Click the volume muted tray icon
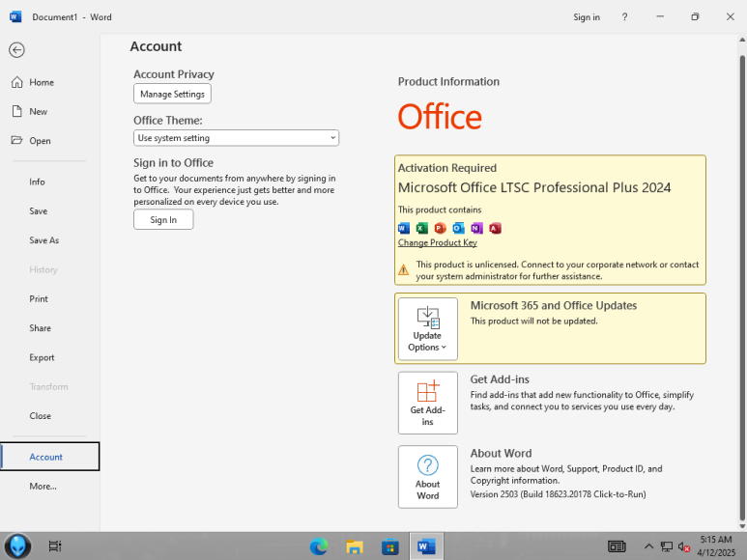747x560 pixels. coord(684,547)
